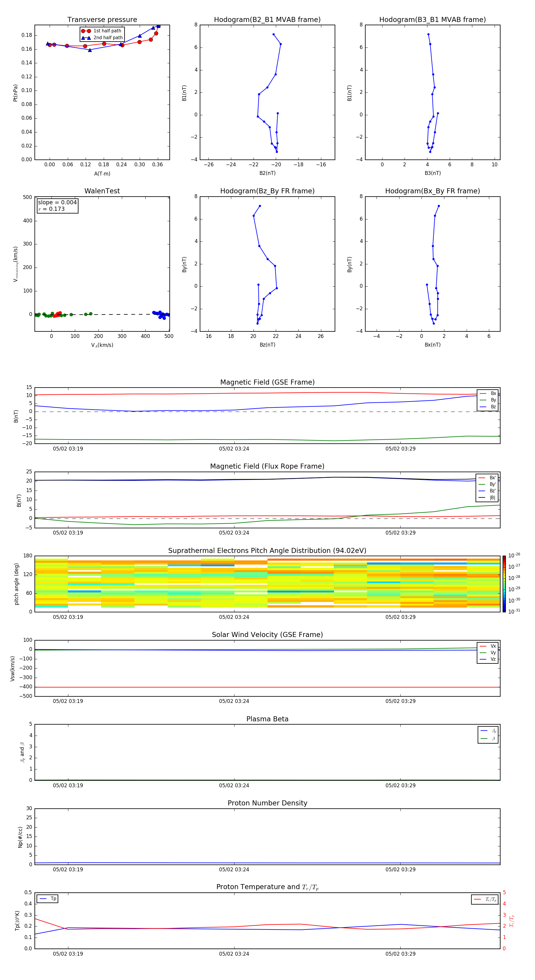Click the "Proton Temperature and Te/Tp" title
Screen dimensions: 535x980
click(267, 887)
